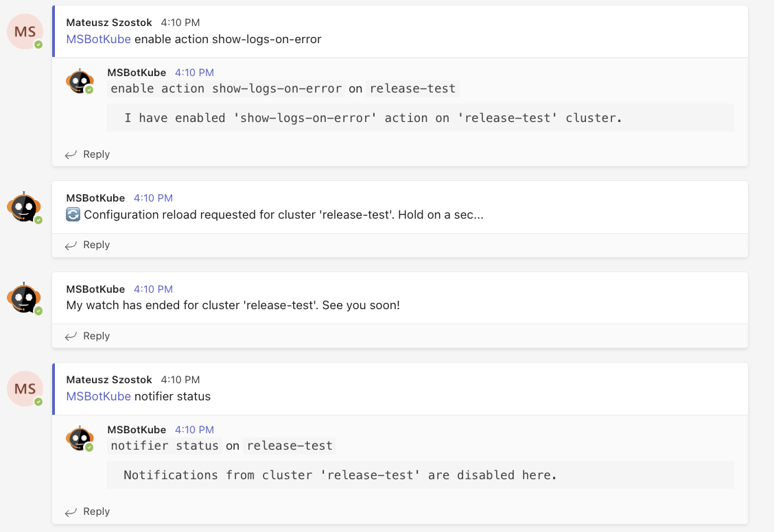
Task: Click the robot avatar in the notifier status reply
Action: tap(80, 438)
